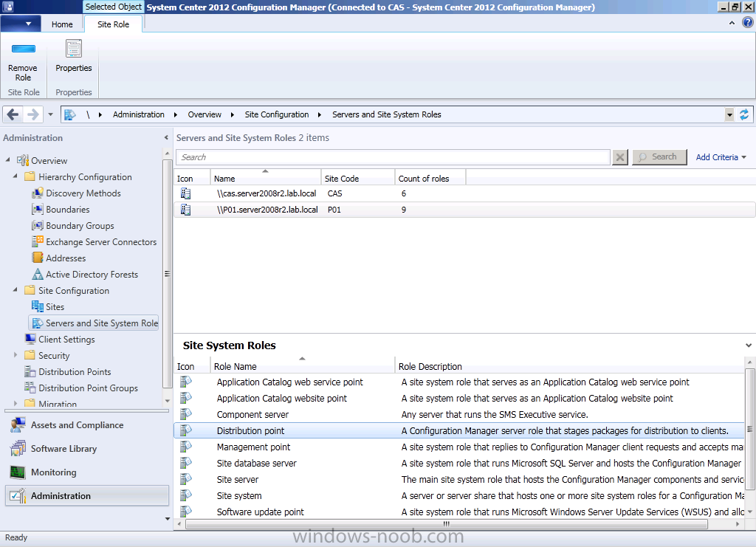Image resolution: width=756 pixels, height=547 pixels.
Task: Clear the search with the X button
Action: [620, 157]
